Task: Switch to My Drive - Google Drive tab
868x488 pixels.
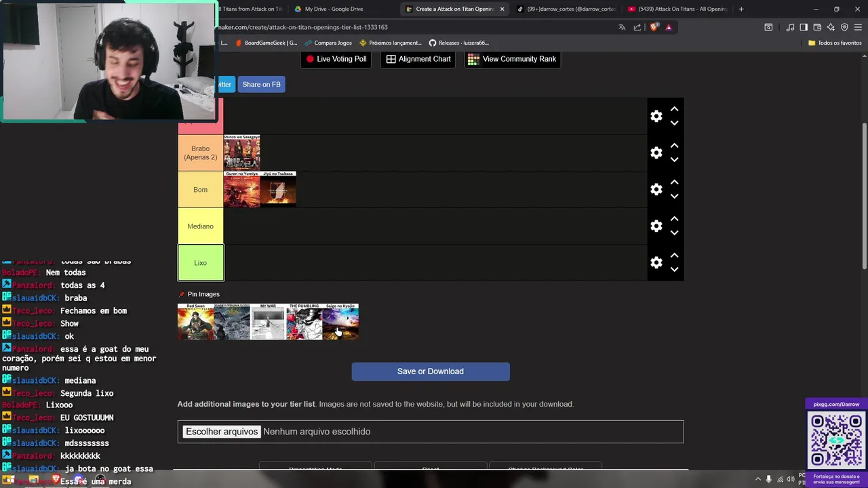Action: pos(342,9)
